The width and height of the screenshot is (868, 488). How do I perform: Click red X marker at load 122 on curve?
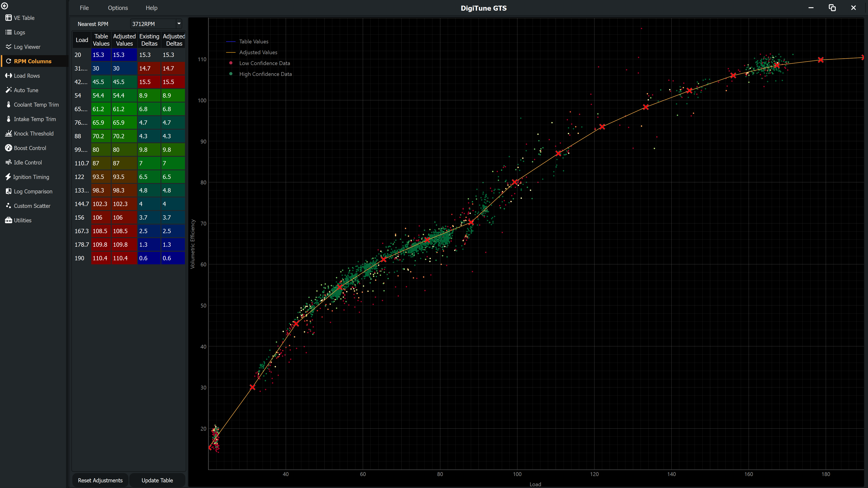pyautogui.click(x=602, y=127)
